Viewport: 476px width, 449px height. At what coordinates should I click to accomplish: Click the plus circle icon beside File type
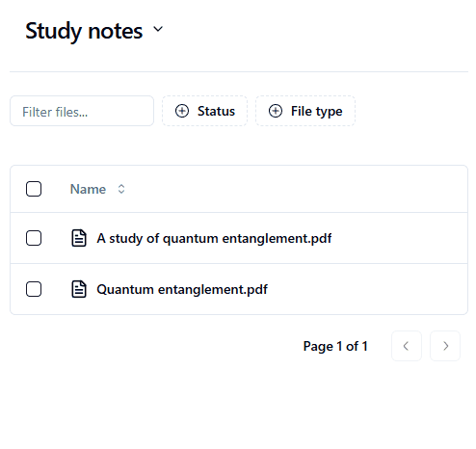pos(276,111)
